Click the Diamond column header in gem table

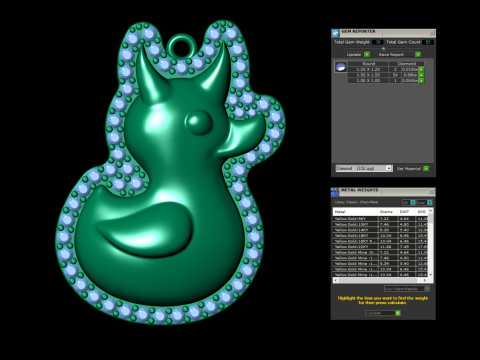pos(406,64)
